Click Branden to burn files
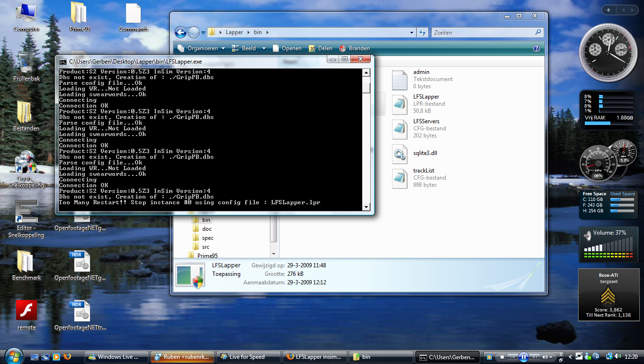The height and width of the screenshot is (364, 644). click(355, 48)
